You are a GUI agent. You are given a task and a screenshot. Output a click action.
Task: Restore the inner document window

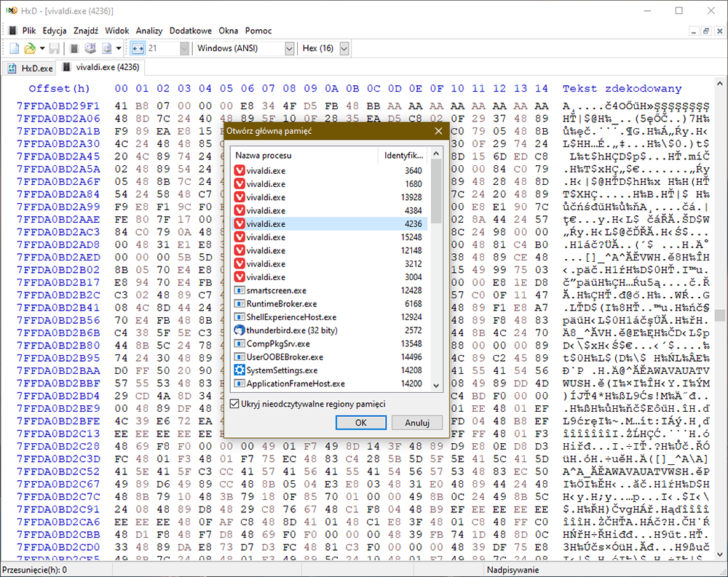(706, 31)
